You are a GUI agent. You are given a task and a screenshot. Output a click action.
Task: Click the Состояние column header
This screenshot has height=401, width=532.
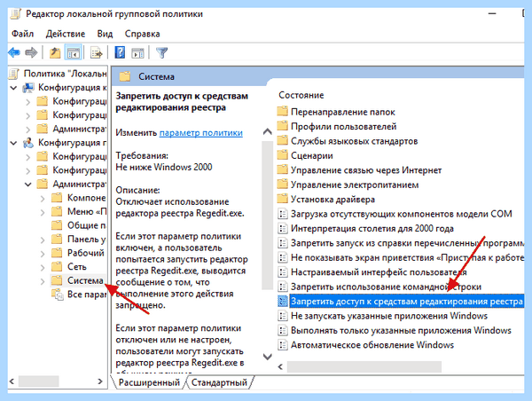(301, 96)
